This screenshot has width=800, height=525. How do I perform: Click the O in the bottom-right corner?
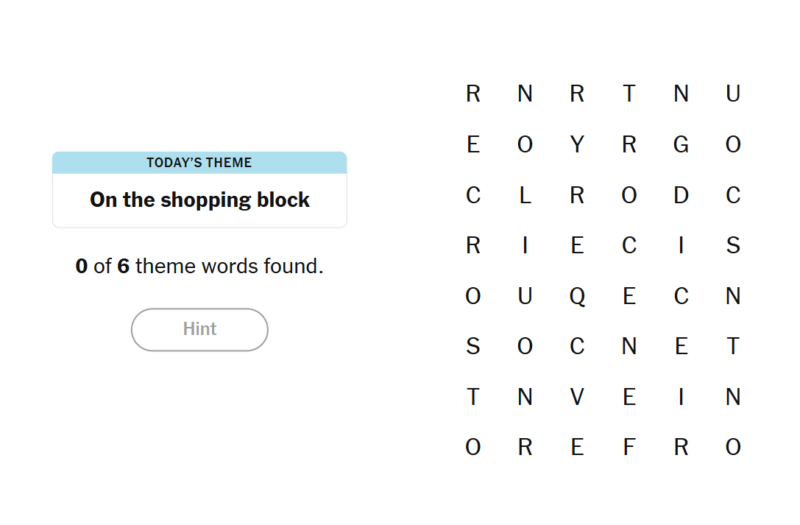tap(733, 447)
